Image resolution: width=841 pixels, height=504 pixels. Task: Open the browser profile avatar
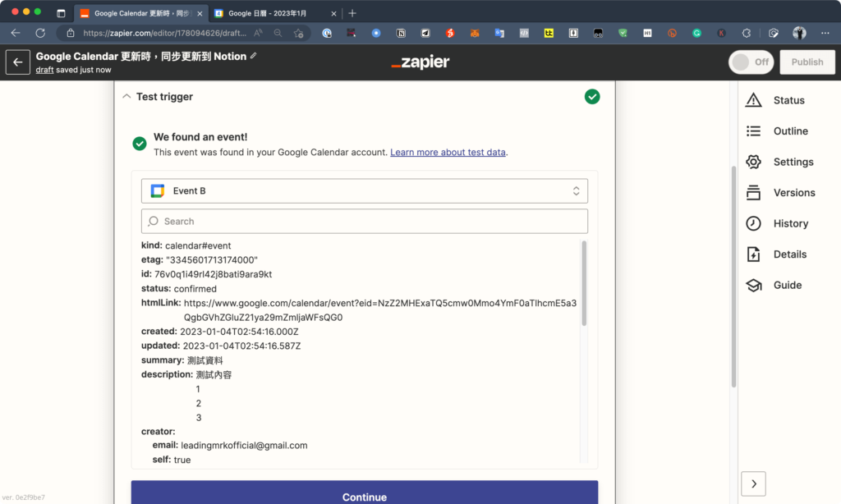click(799, 33)
